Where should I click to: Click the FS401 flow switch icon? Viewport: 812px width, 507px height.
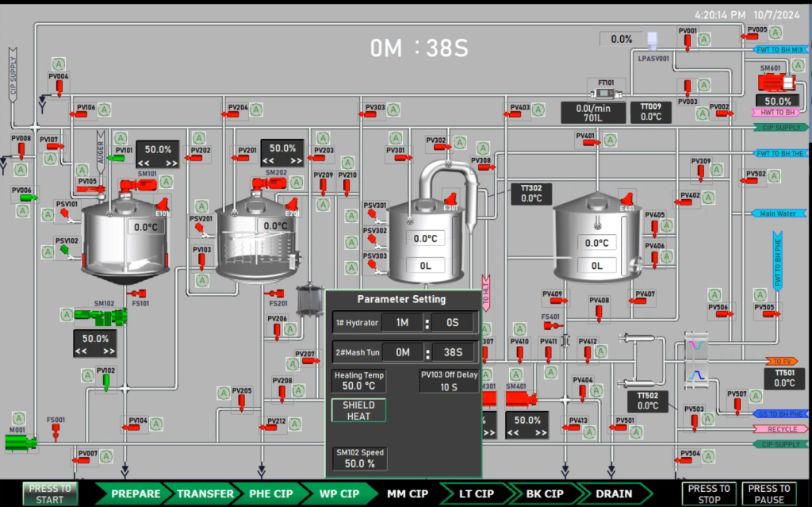552,325
